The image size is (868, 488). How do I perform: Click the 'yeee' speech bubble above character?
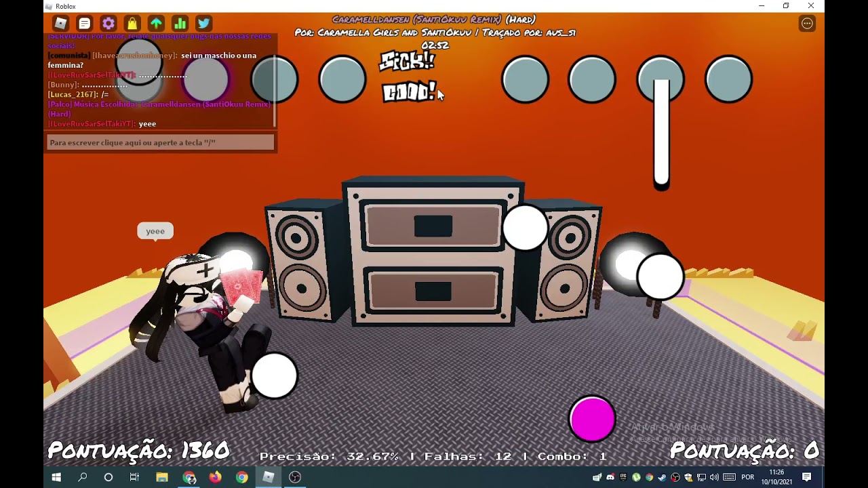point(155,231)
